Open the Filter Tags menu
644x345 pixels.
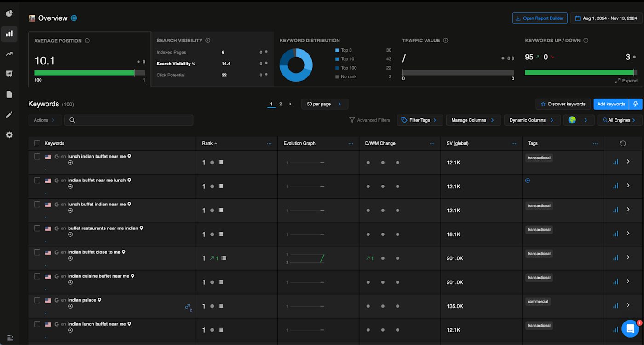(x=420, y=120)
